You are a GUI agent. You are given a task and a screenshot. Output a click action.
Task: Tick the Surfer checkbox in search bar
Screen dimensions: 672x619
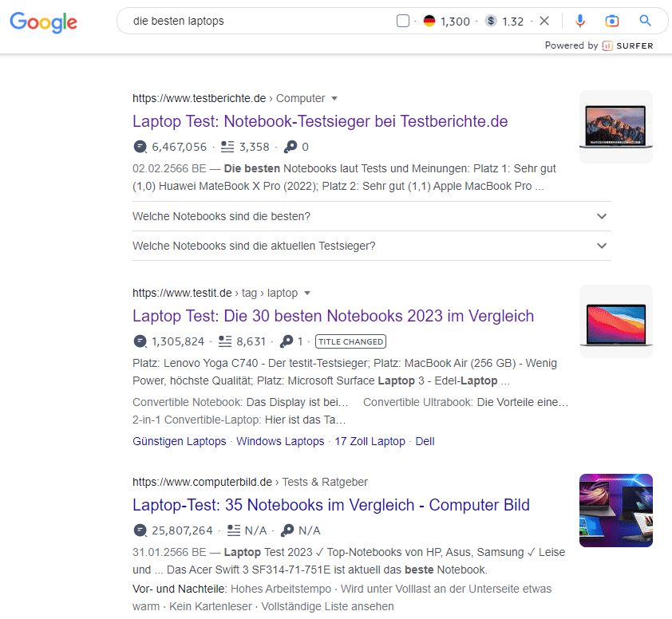coord(403,21)
